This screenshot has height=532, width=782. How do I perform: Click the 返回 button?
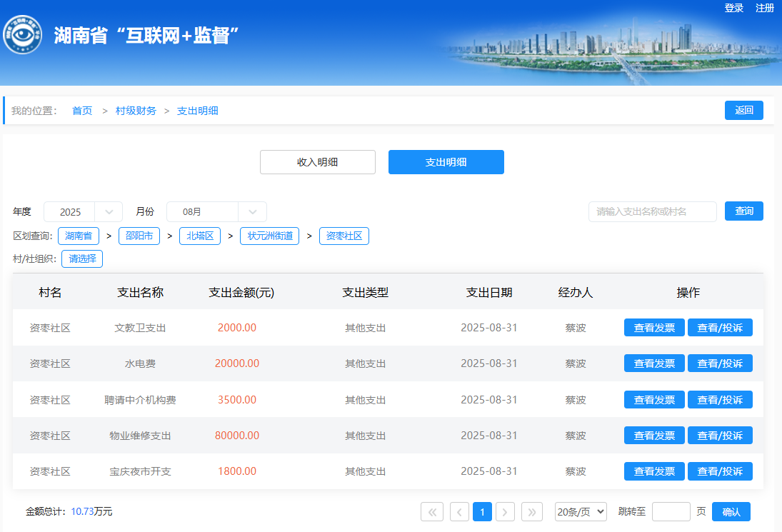743,111
